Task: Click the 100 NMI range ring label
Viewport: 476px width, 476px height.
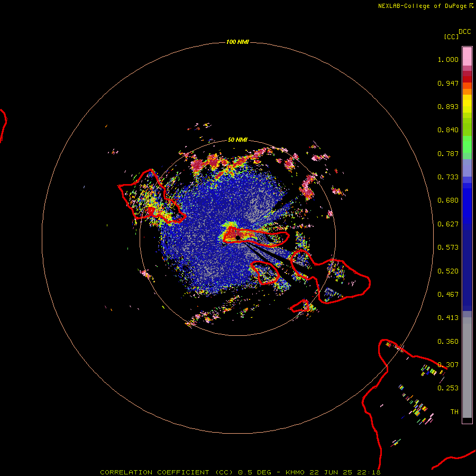Action: 237,42
